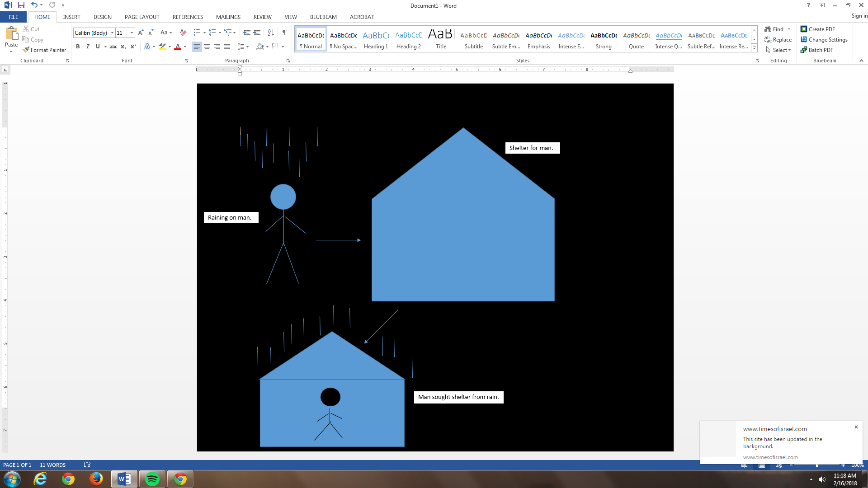Switch to the PAGE LAYOUT tab
Viewport: 868px width, 488px height.
coord(142,17)
